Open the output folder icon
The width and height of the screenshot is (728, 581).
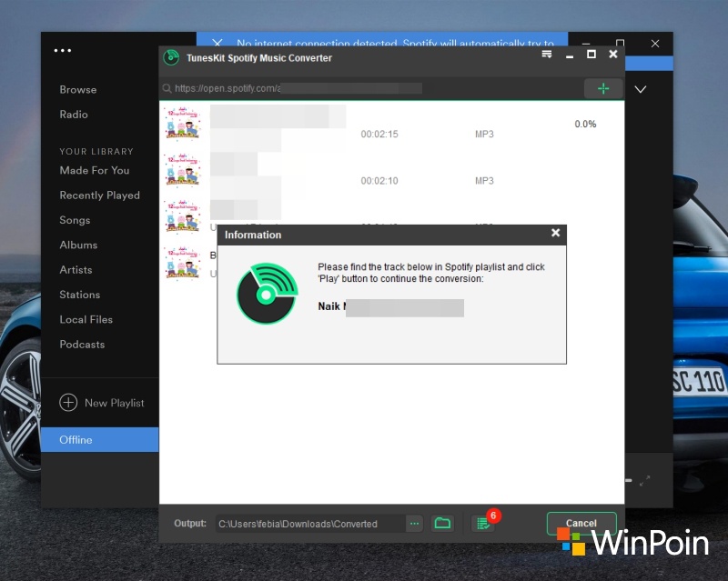click(443, 523)
